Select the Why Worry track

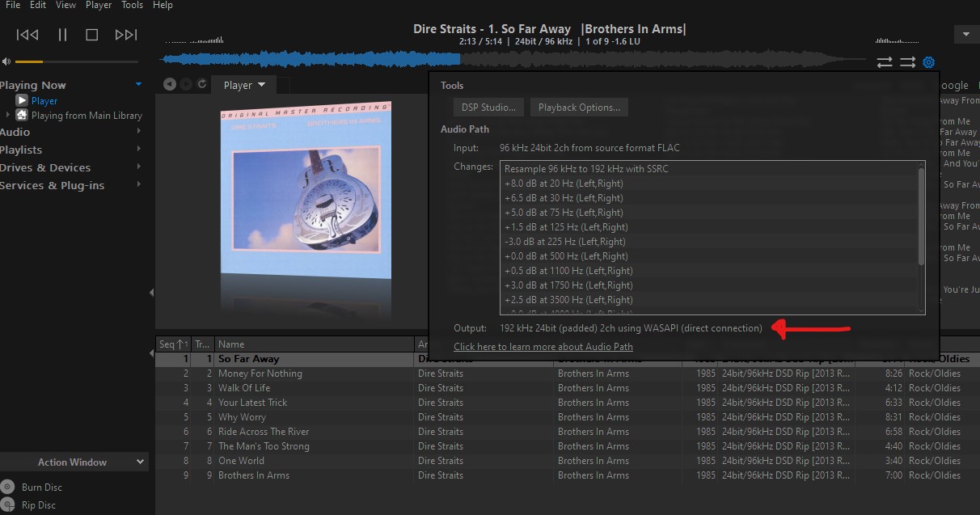pyautogui.click(x=567, y=417)
